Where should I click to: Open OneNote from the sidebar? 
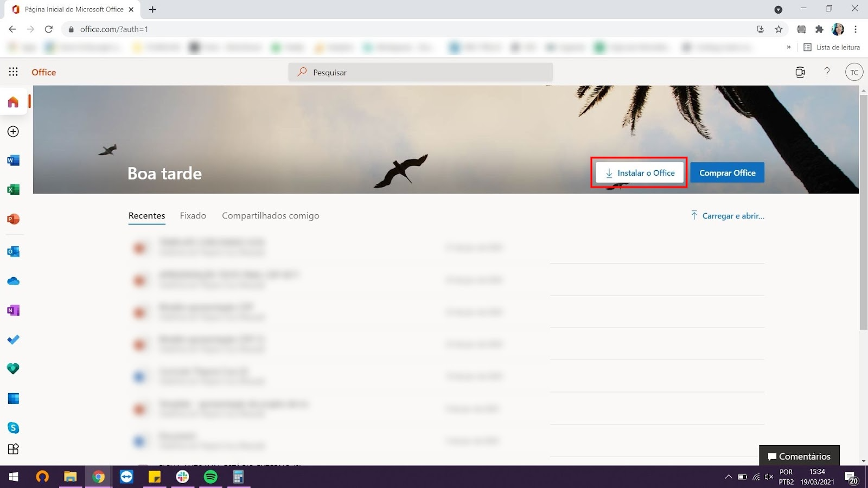[x=14, y=310]
